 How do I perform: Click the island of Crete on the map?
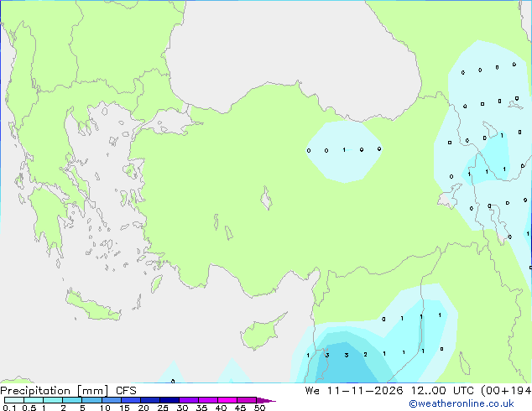pos(91,307)
